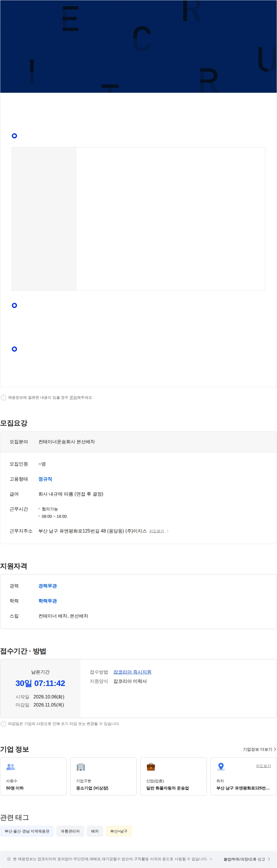Viewport: 277px width, 868px height.
Task: Click 컨테이너운송회사 본선배차 text
Action: tap(67, 442)
